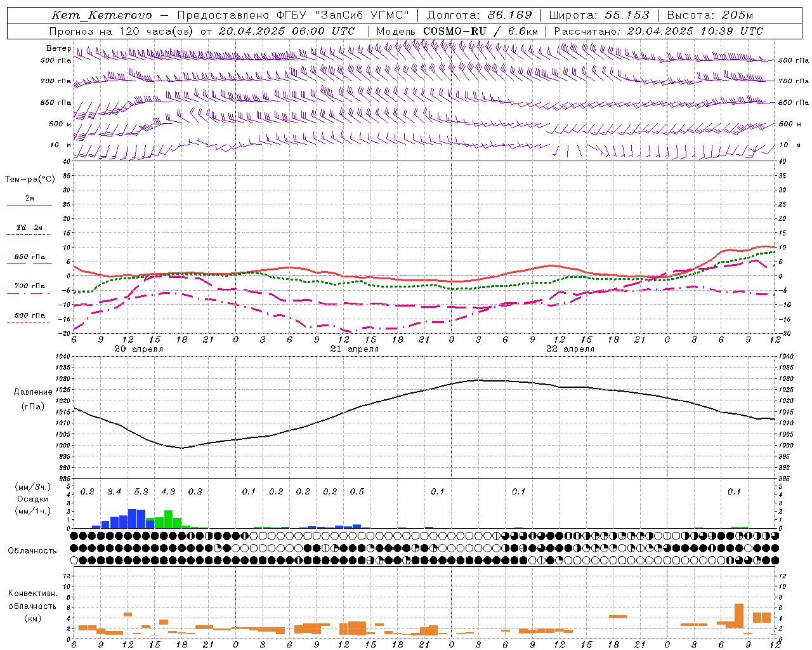Click the 3-hour precipitation value 0.3

click(195, 492)
